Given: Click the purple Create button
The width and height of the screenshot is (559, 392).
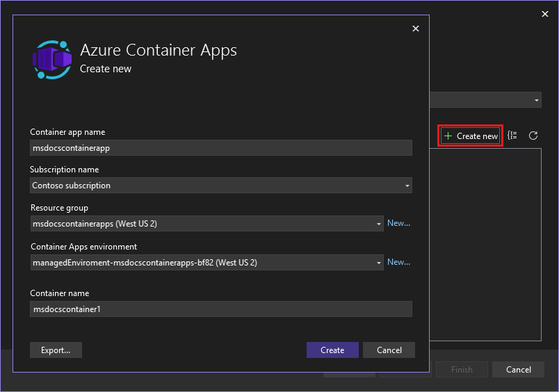Looking at the screenshot, I should tap(332, 350).
